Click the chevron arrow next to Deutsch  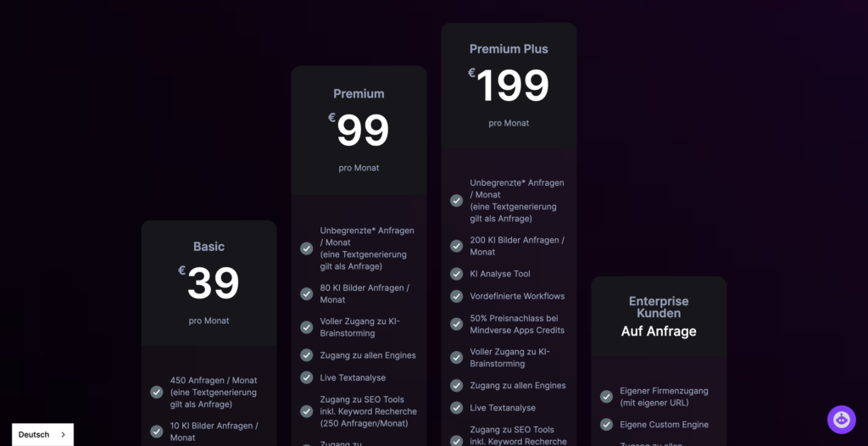(63, 434)
